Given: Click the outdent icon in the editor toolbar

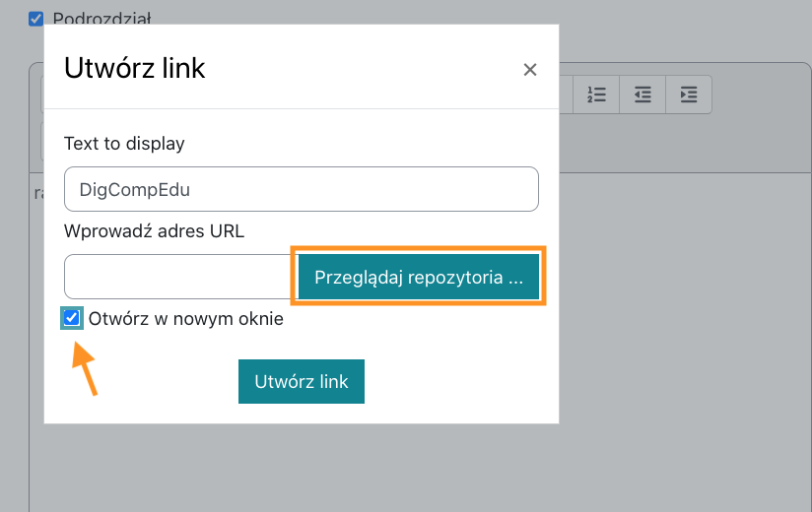Looking at the screenshot, I should (x=643, y=95).
